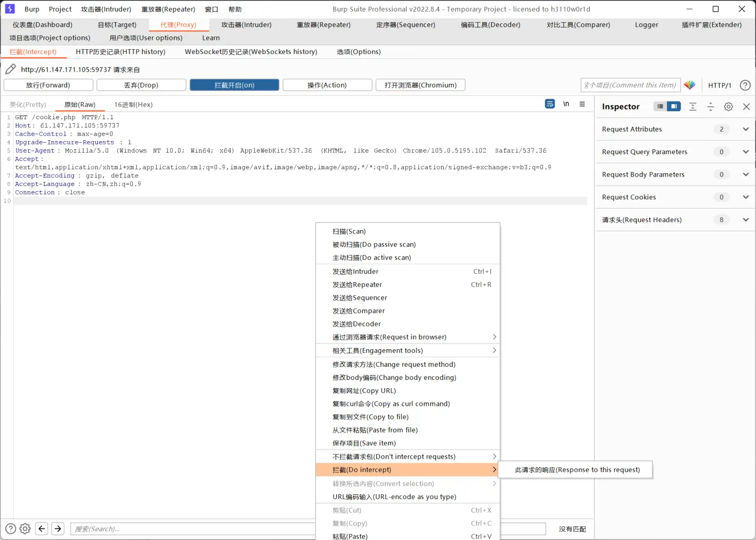Choose Send to Repeater from context menu
This screenshot has width=756, height=540.
(x=358, y=285)
